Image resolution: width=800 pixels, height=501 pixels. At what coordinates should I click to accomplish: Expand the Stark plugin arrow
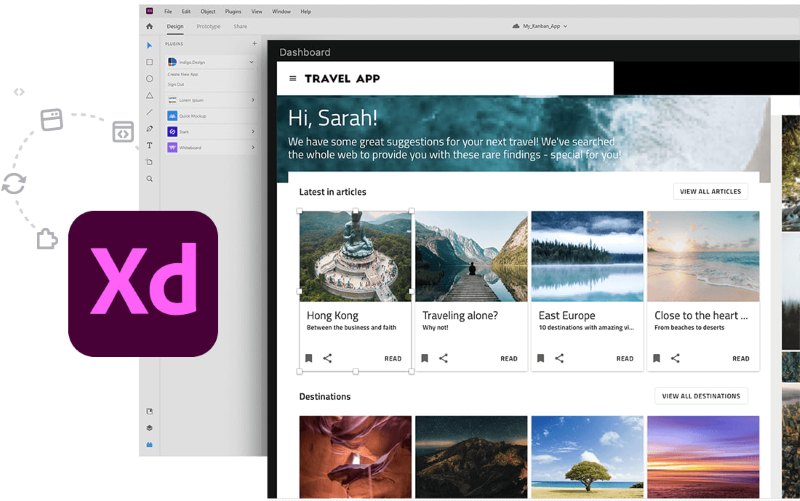253,132
